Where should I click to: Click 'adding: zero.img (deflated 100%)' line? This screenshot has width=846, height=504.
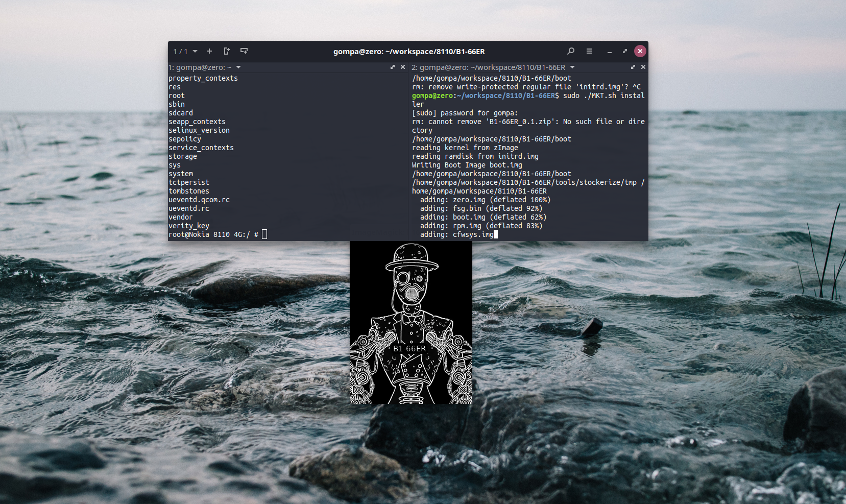click(485, 200)
